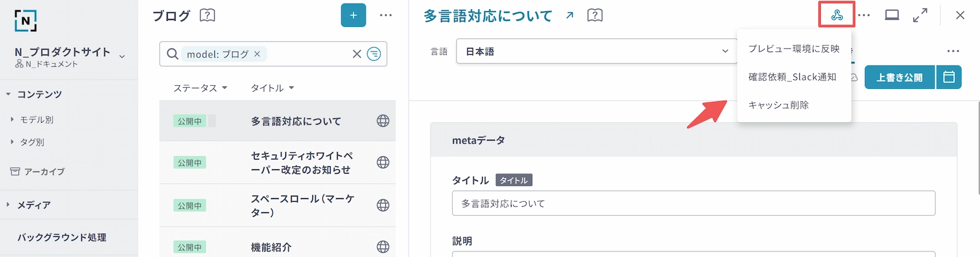Click the plus button to add blog
The width and height of the screenshot is (980, 257).
[x=353, y=15]
